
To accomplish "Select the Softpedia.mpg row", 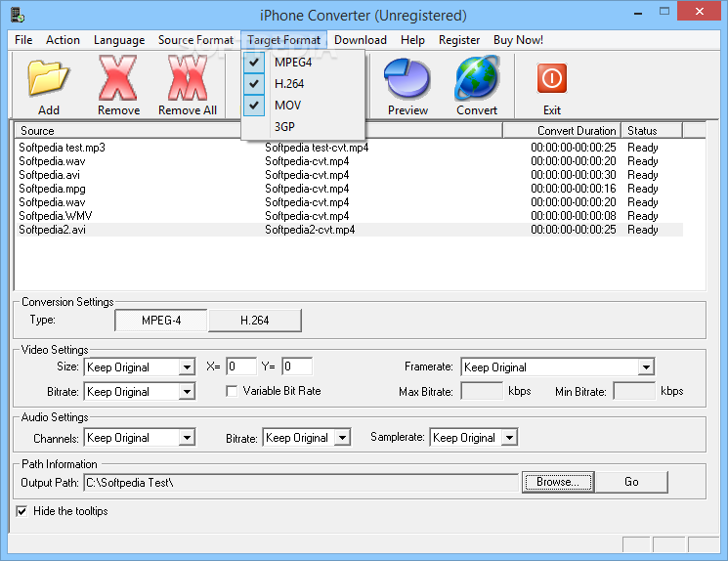I will pyautogui.click(x=350, y=189).
